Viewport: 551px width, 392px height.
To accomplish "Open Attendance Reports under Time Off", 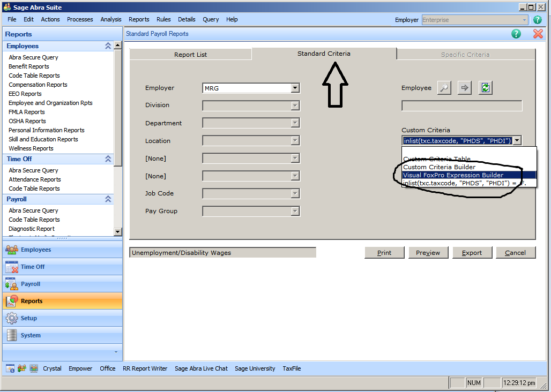I will 35,179.
